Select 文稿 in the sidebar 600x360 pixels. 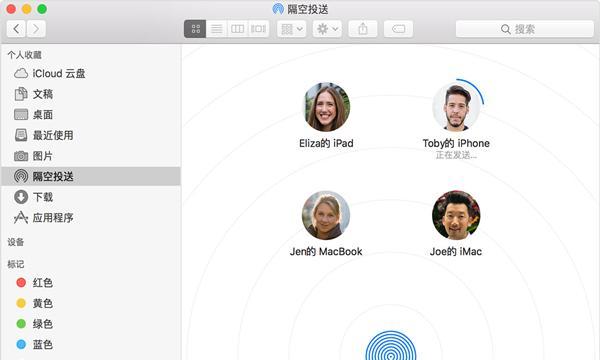click(91, 94)
